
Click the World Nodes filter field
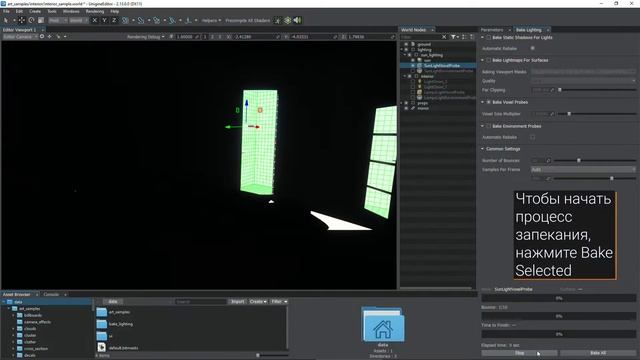[420, 37]
